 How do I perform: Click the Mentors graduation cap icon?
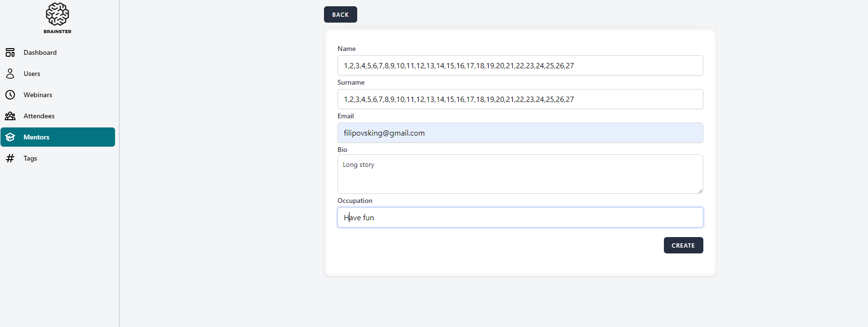coord(10,137)
